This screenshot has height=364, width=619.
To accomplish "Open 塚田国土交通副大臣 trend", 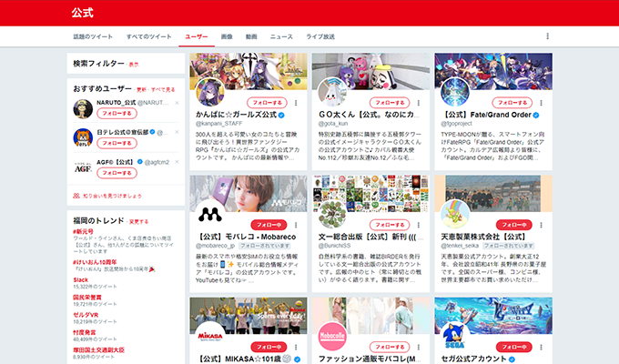I will pos(98,349).
